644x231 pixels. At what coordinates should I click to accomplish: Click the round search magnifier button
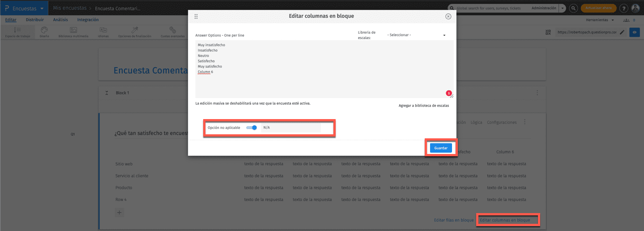(x=573, y=8)
